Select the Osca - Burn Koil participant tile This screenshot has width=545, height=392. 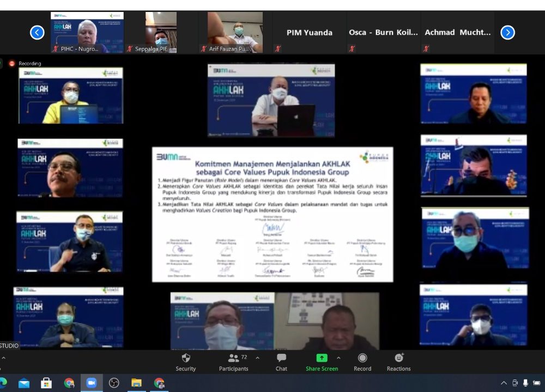384,33
